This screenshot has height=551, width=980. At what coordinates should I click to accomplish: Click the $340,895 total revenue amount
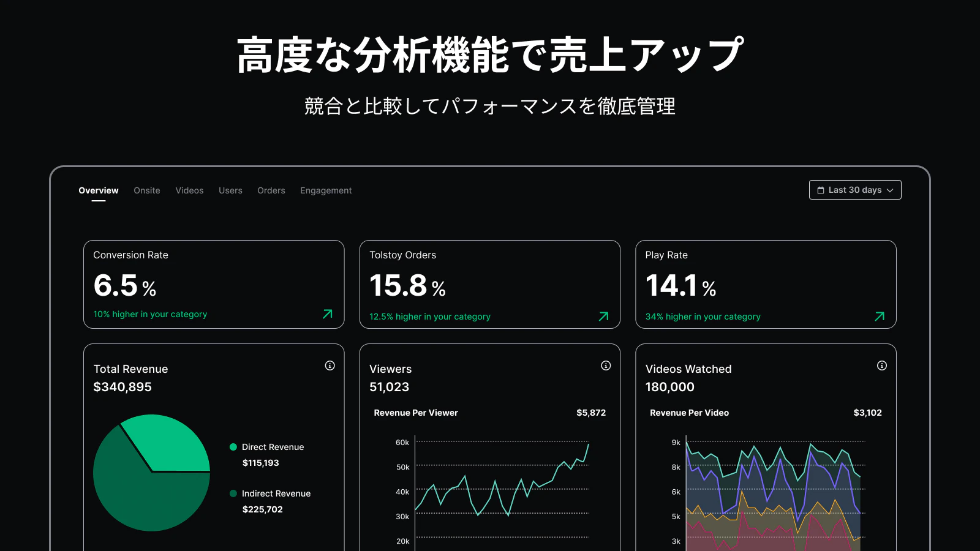point(123,387)
